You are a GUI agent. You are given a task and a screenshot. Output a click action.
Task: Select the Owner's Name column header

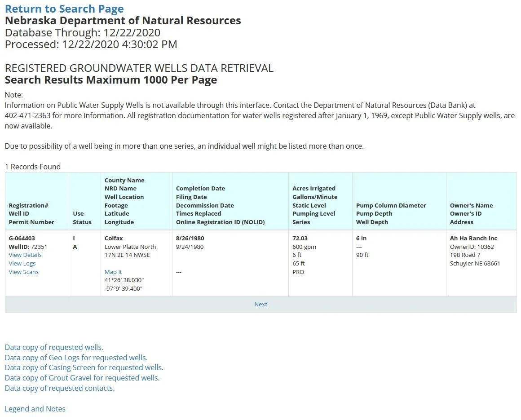(x=472, y=205)
